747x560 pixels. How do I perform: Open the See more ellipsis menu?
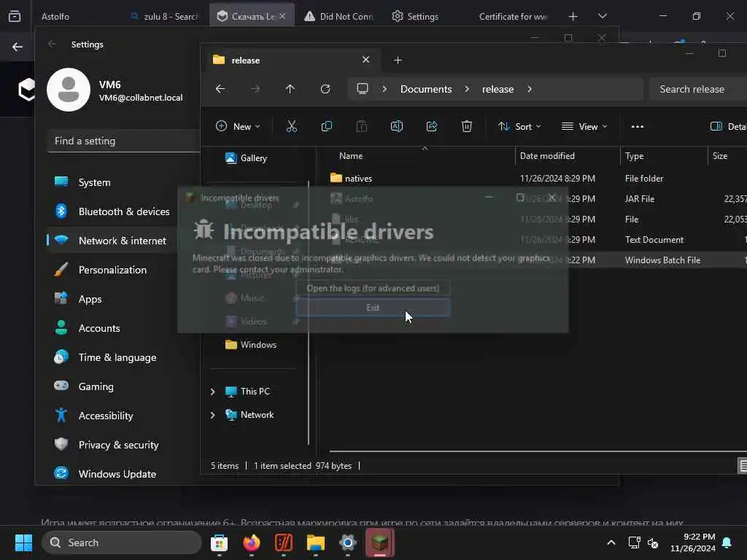click(638, 127)
